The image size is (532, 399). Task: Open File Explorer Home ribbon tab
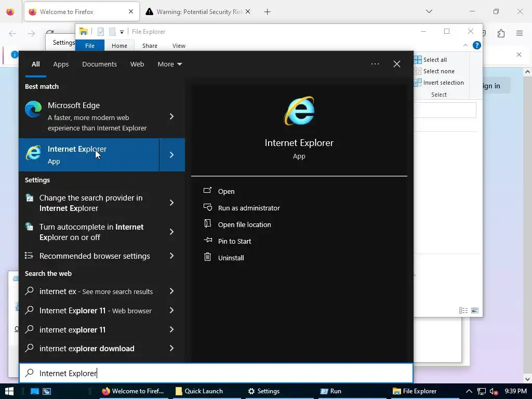click(x=119, y=46)
